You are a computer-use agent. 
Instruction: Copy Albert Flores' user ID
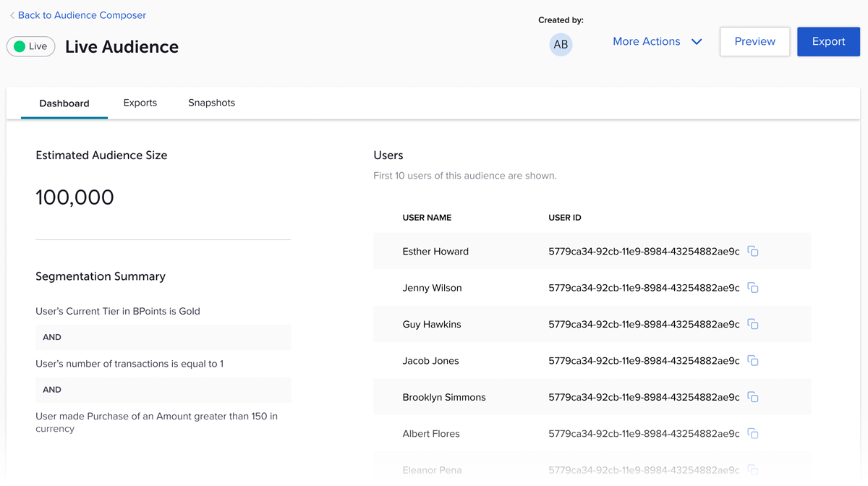pyautogui.click(x=752, y=434)
